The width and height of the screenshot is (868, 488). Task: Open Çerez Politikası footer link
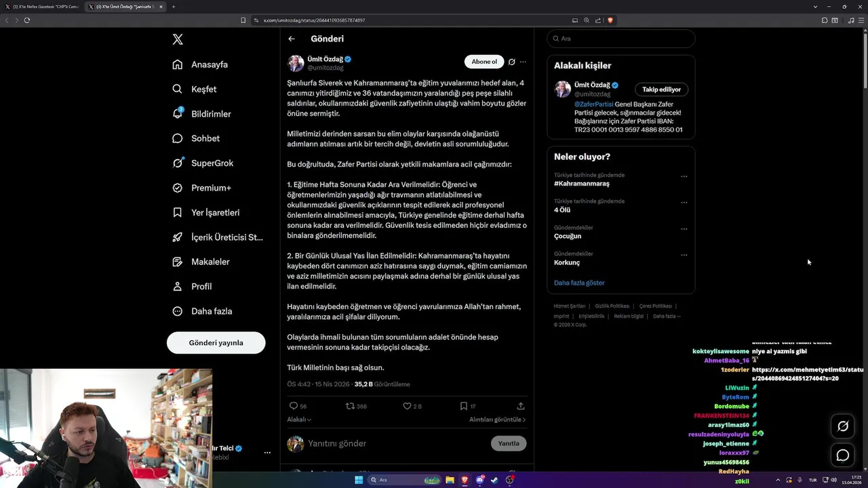(656, 306)
